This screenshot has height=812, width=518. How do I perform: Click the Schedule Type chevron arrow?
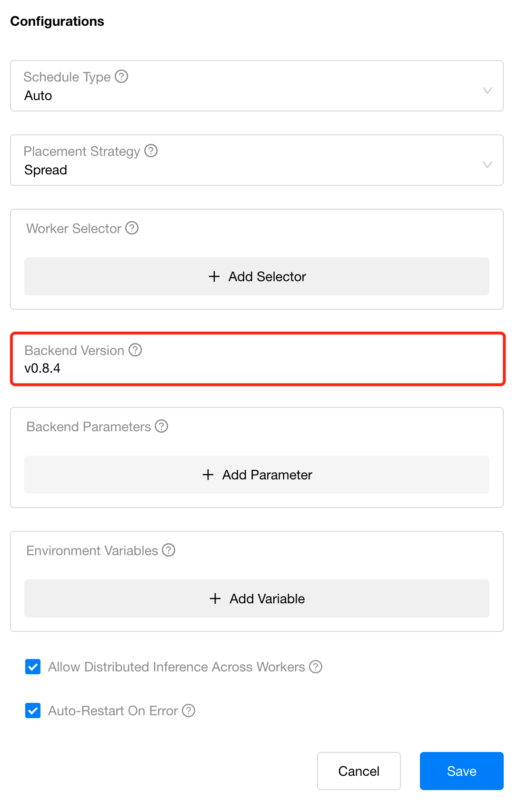click(x=487, y=90)
